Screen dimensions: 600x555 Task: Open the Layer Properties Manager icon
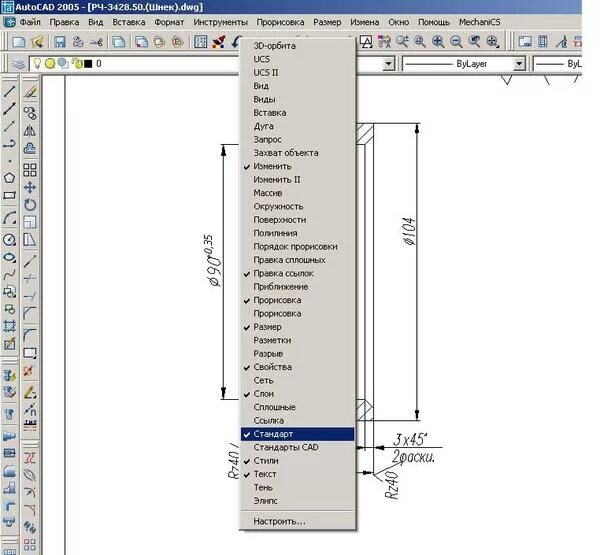click(18, 64)
